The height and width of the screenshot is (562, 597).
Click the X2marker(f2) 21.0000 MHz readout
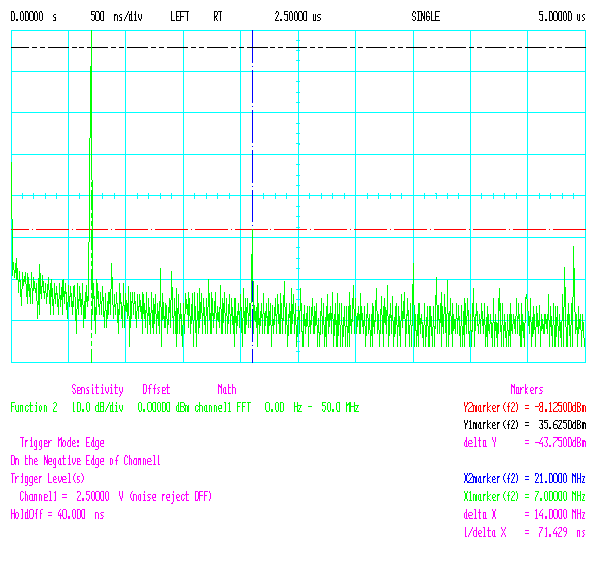coord(525,478)
